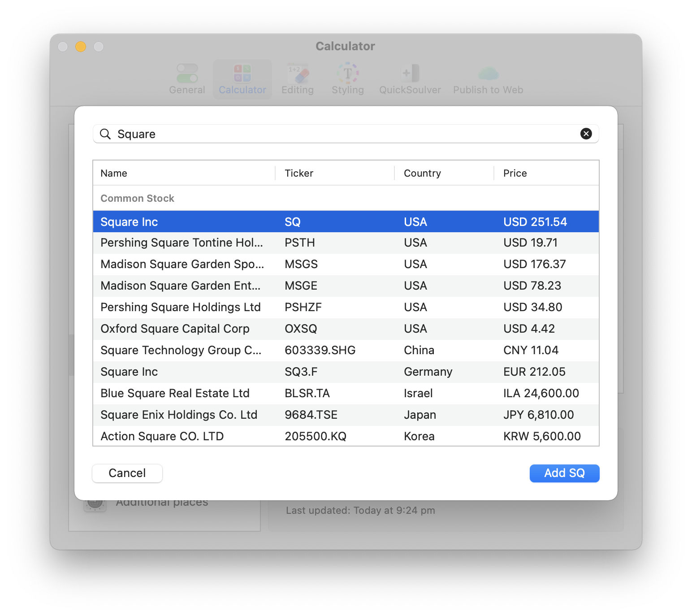Viewport: 692px width, 616px height.
Task: Click the USD 176.37 price
Action: tap(535, 264)
